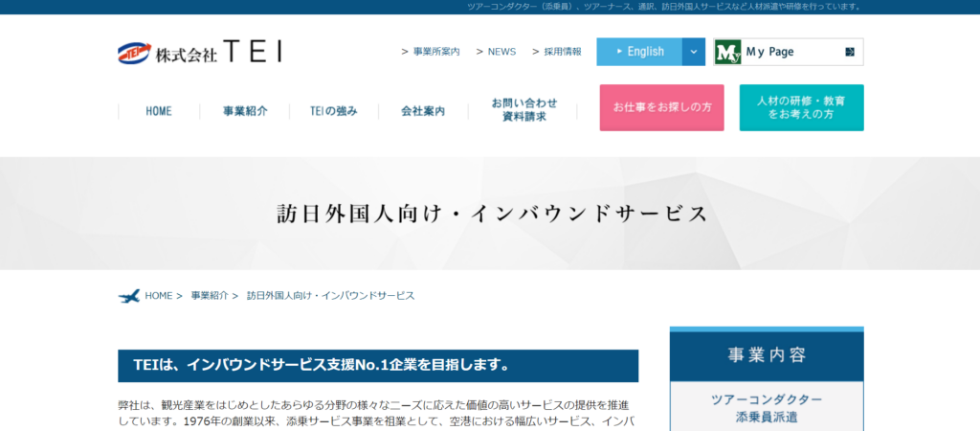Screen dimensions: 980x431
Task: Click the page title 訪日外国人向け・インバウンドサービス
Action: click(x=493, y=214)
